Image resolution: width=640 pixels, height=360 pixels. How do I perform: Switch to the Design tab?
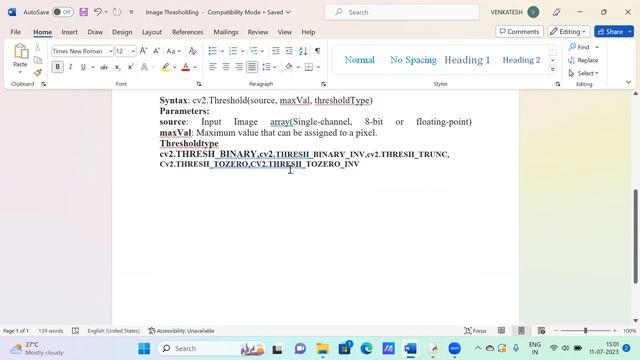[x=122, y=32]
